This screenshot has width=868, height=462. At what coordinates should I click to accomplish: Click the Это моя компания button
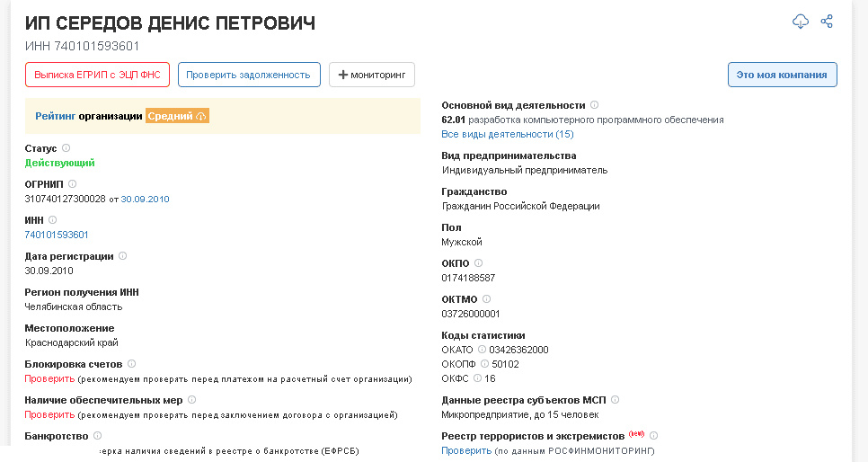tap(782, 75)
